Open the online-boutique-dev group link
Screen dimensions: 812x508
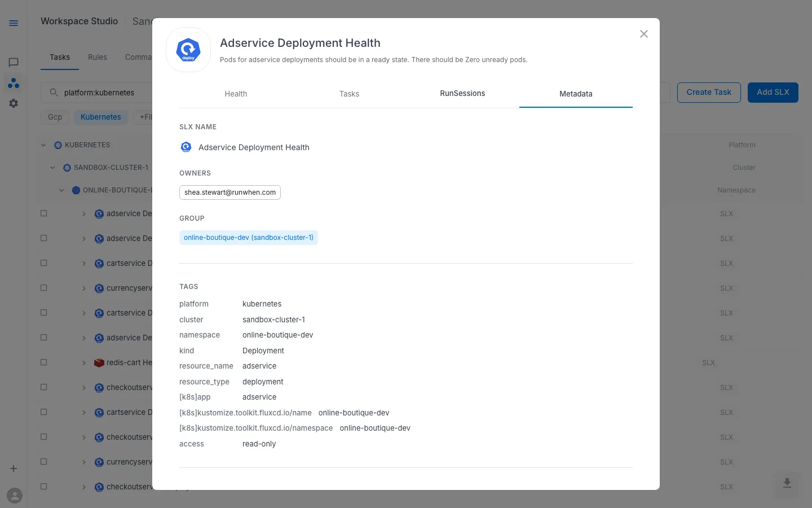click(x=248, y=238)
